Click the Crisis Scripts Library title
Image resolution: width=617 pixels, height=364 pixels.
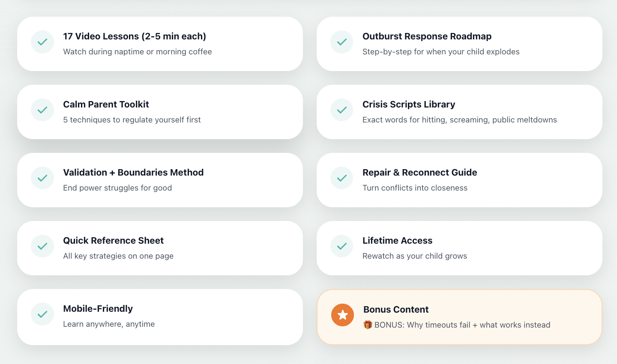coord(409,104)
